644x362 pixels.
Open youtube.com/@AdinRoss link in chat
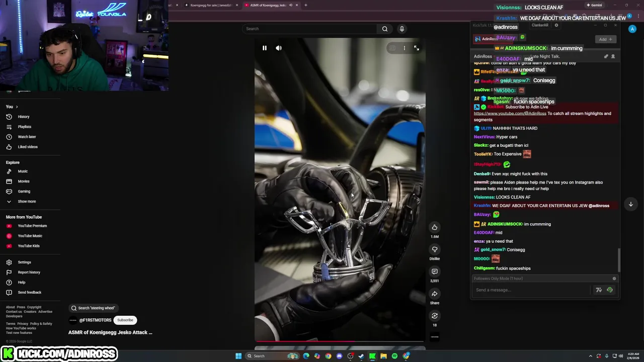[x=510, y=114]
